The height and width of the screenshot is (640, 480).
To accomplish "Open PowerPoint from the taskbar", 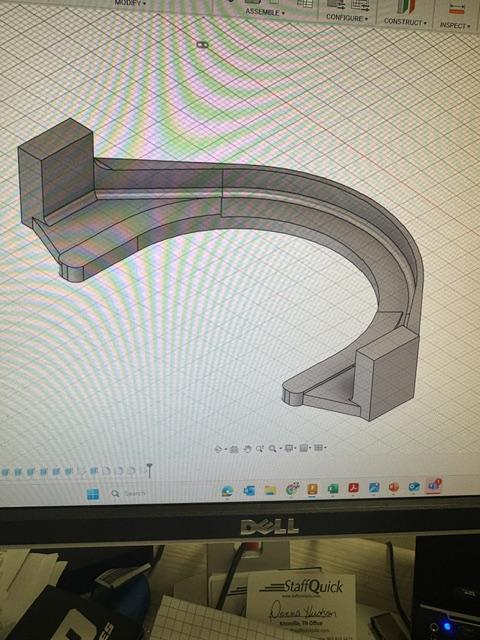I will pos(393,487).
